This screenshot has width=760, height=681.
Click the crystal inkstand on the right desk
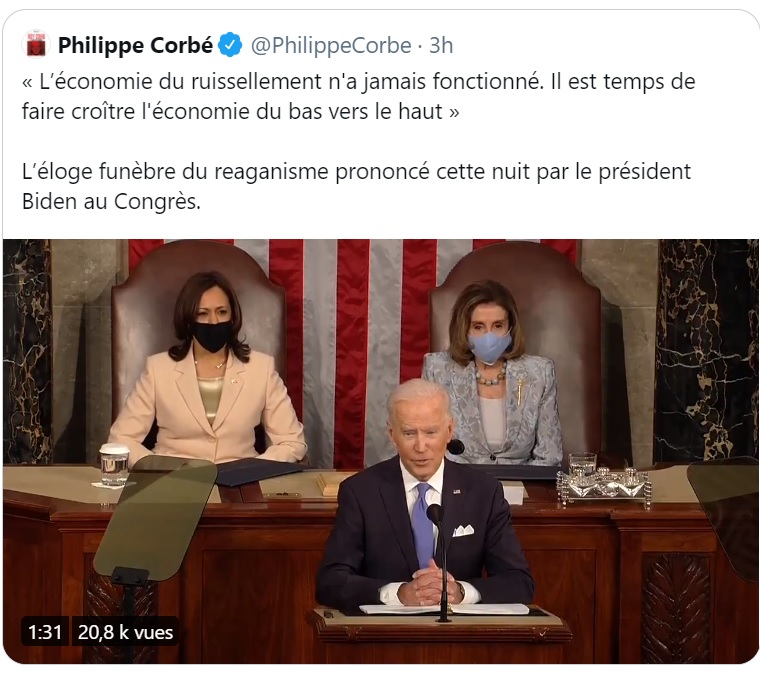(604, 486)
